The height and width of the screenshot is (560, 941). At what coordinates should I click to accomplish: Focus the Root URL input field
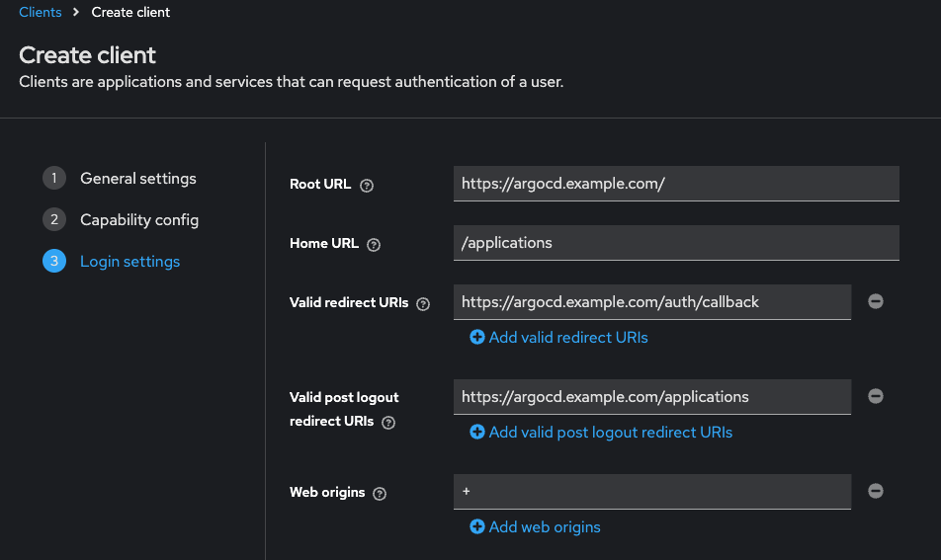[x=676, y=184]
